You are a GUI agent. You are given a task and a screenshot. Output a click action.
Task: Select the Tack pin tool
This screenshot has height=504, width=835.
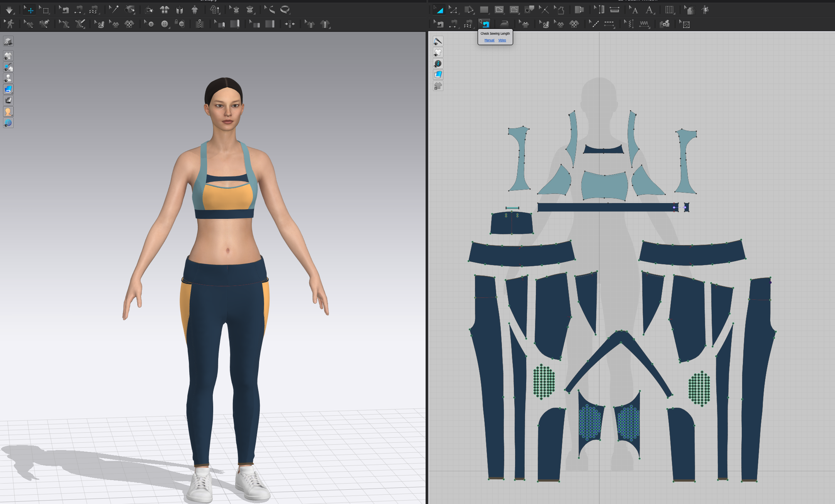[114, 10]
